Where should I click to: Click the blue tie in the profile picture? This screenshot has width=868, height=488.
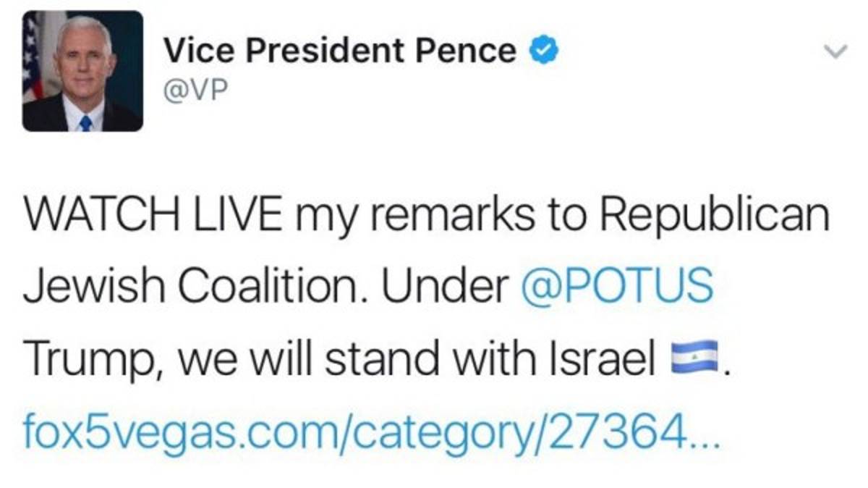[x=85, y=122]
